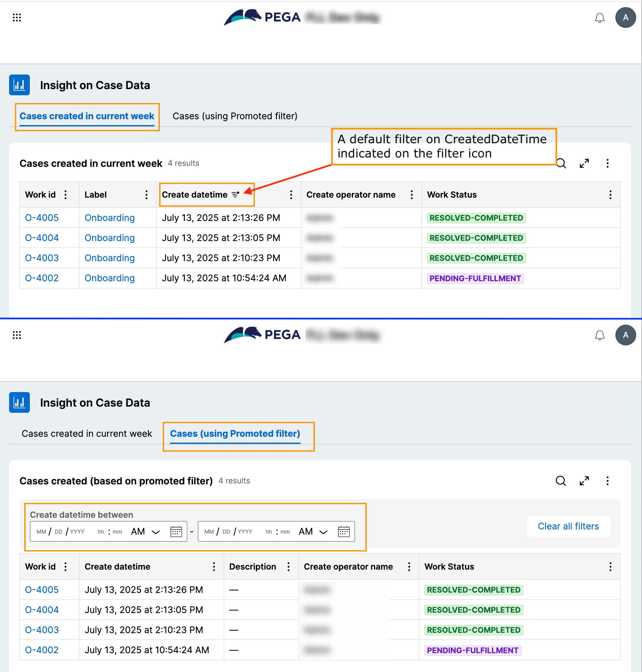Click RESOLVED-COMPLETED status of O-4005 in top table
The height and width of the screenshot is (672, 642).
click(476, 218)
